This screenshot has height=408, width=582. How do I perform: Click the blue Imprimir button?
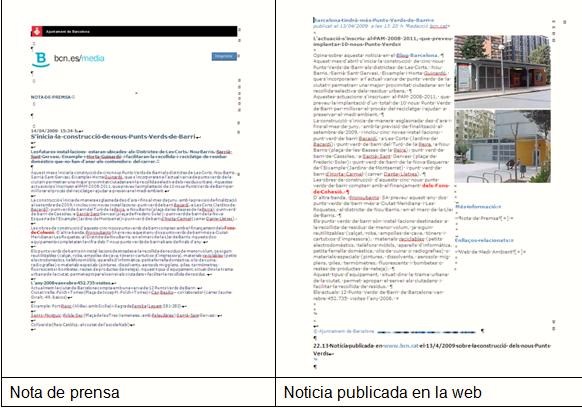tap(224, 56)
